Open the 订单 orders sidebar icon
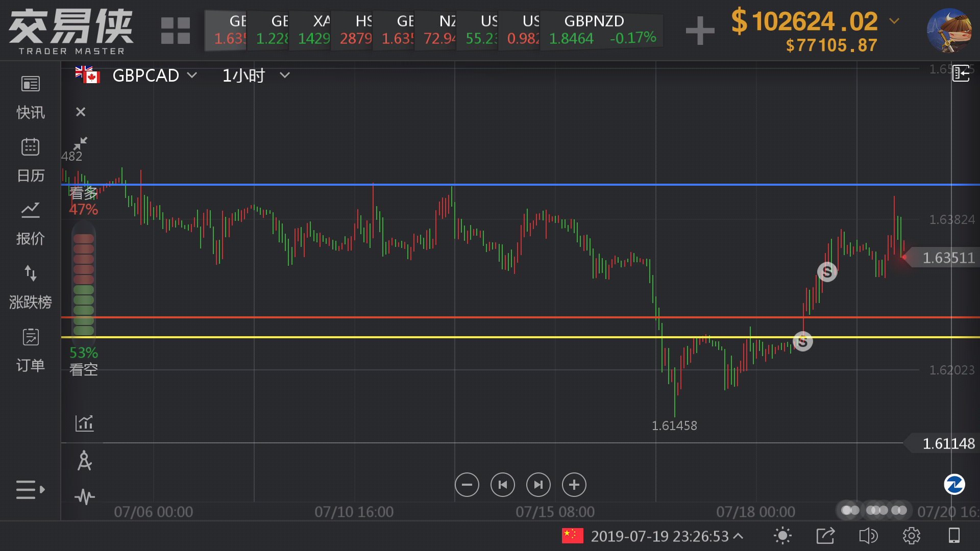The height and width of the screenshot is (551, 980). click(30, 349)
